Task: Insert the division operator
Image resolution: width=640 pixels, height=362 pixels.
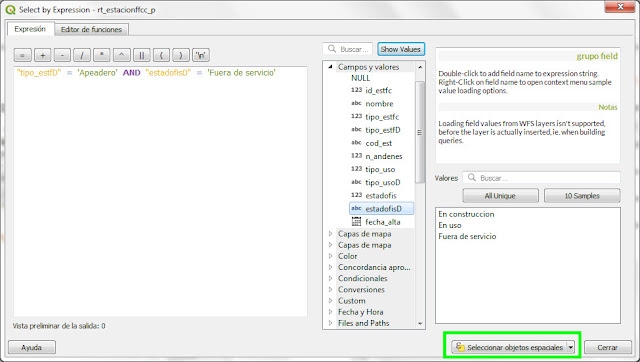Action: 82,55
